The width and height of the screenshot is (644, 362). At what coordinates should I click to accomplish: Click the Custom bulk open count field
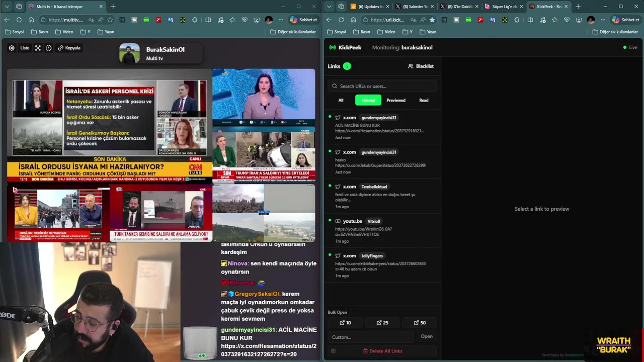coord(371,337)
